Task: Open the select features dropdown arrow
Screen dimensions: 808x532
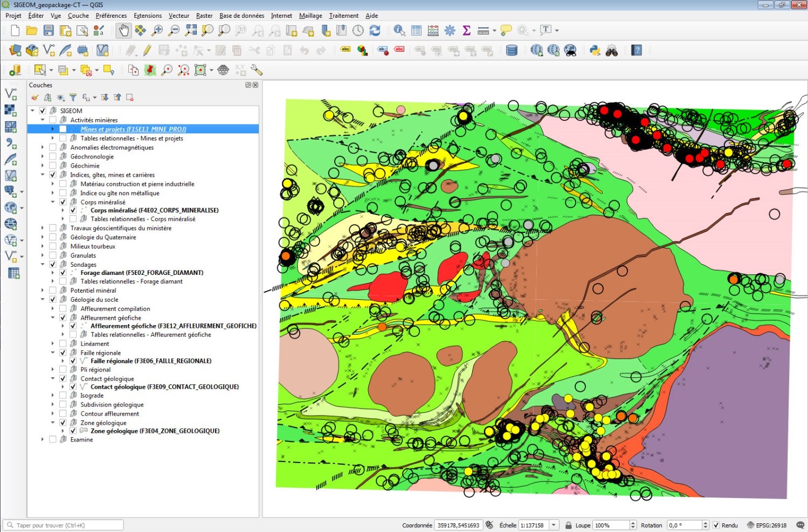Action: click(51, 70)
